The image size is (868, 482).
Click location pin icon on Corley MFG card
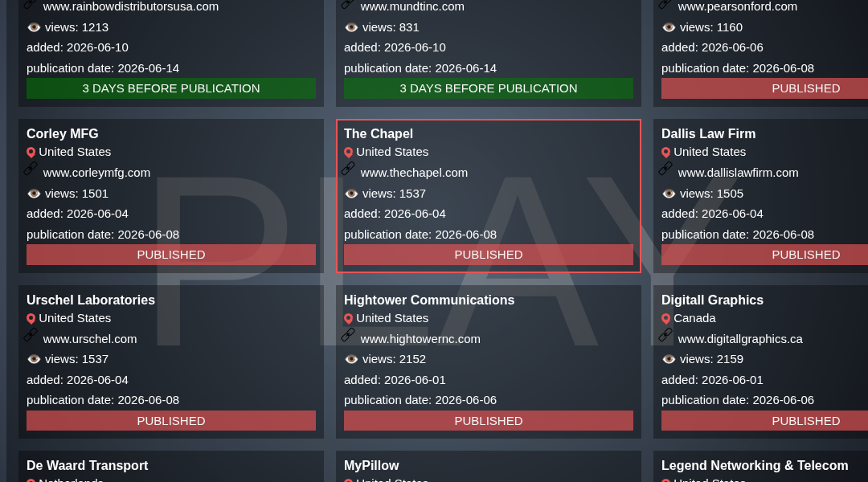tap(31, 152)
